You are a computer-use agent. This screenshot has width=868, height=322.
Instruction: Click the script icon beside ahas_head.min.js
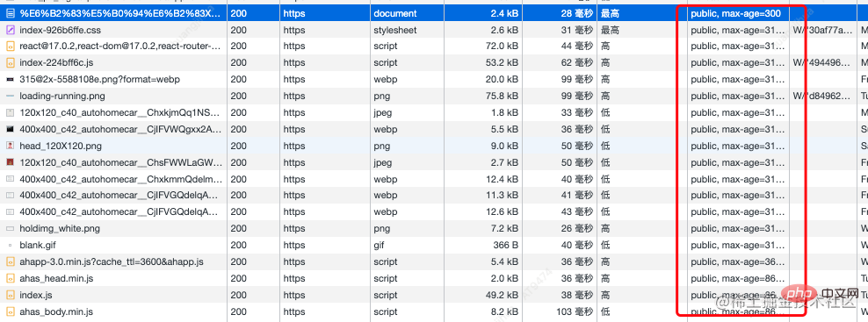(x=10, y=278)
